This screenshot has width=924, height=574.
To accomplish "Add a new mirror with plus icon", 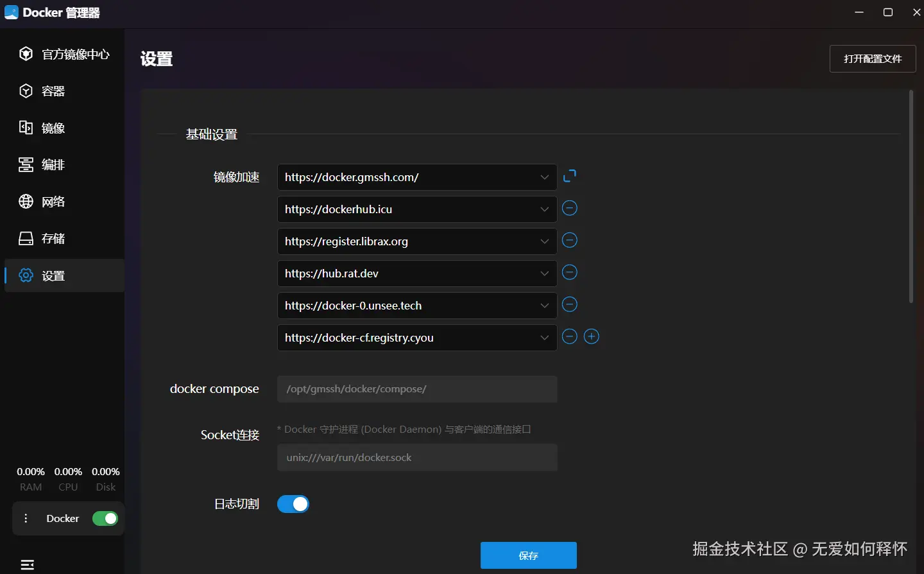I will click(592, 336).
